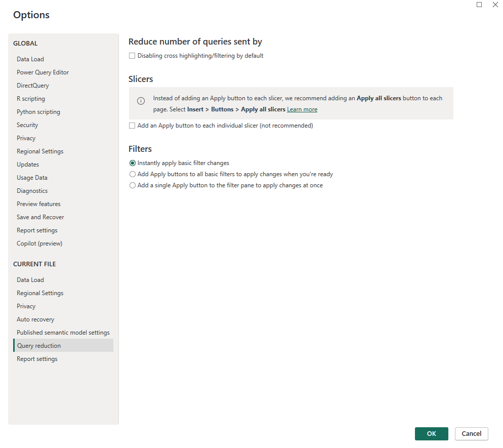The width and height of the screenshot is (503, 448).
Task: Open the Learn more link about slicers
Action: 302,109
